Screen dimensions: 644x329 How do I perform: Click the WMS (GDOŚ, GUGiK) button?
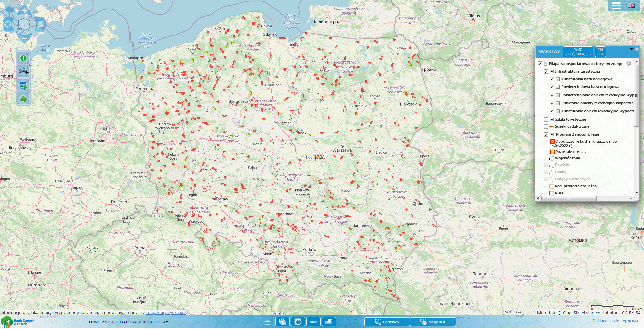coord(578,52)
